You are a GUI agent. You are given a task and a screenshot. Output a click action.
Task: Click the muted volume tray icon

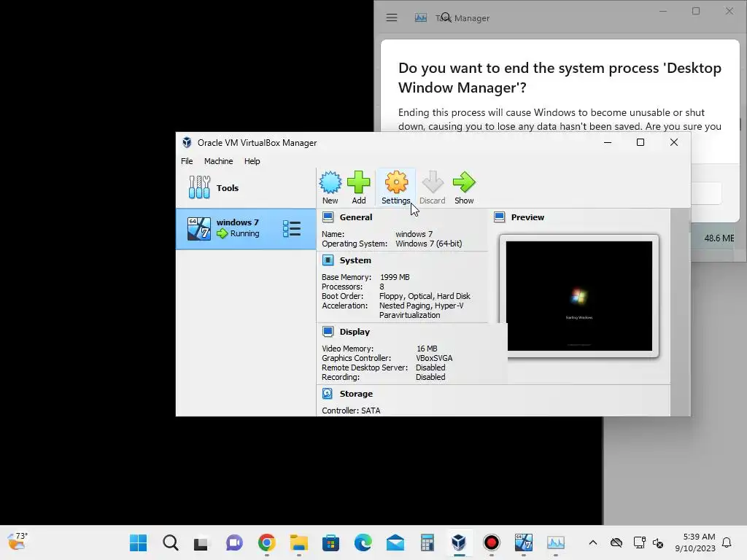click(658, 542)
